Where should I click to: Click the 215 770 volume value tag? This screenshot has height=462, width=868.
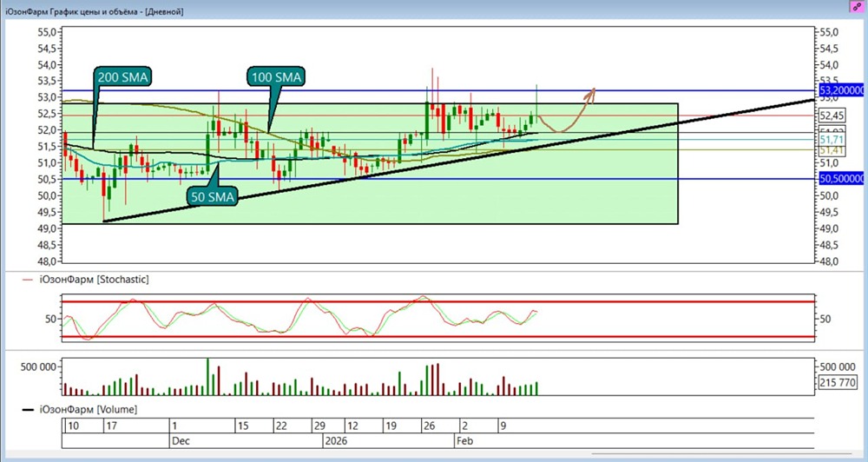[x=838, y=382]
